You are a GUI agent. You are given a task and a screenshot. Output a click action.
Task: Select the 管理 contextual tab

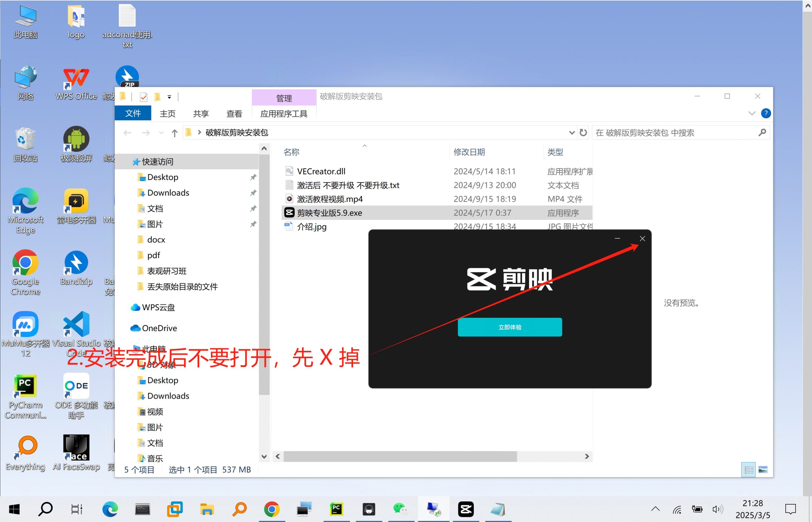pyautogui.click(x=284, y=98)
